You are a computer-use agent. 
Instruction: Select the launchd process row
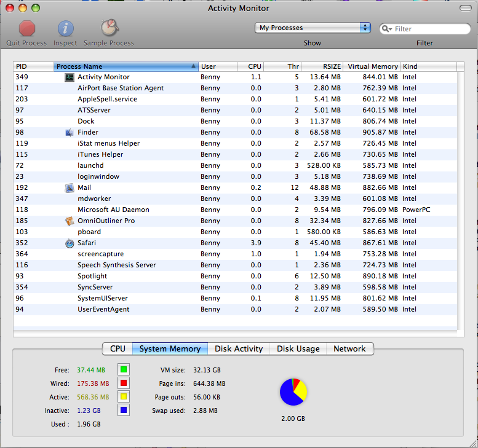235,166
